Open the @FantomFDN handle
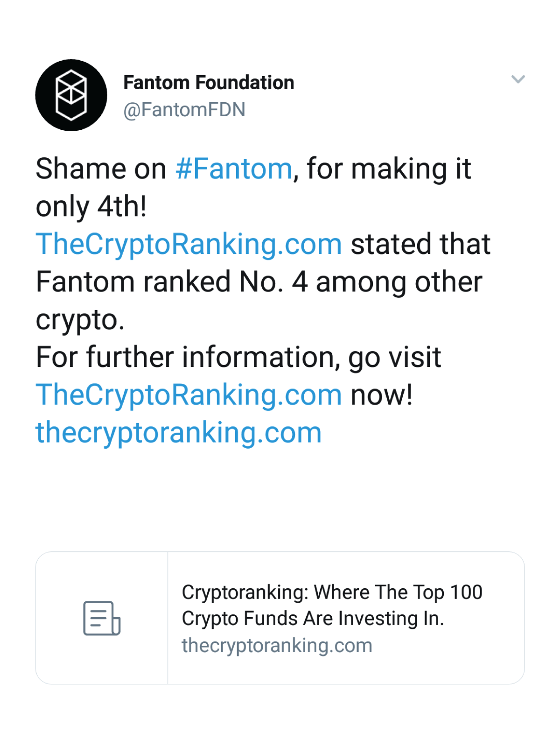The image size is (560, 747). pyautogui.click(x=184, y=110)
